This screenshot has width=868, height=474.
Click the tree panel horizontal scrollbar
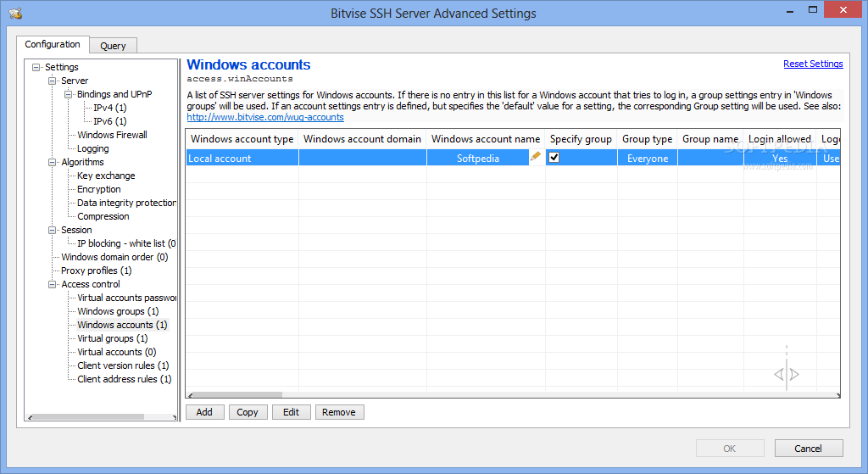point(88,417)
